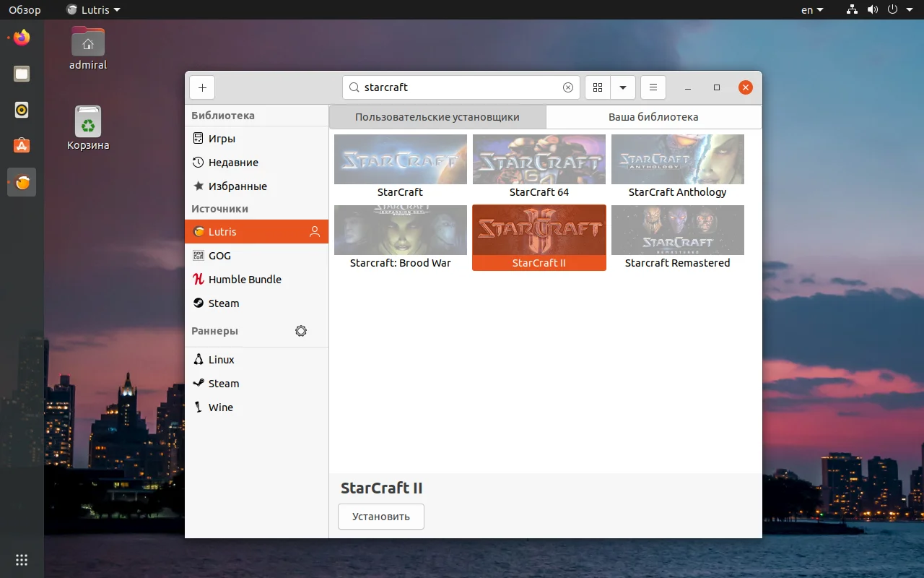Show applications grid in dock
The height and width of the screenshot is (578, 924).
[22, 559]
